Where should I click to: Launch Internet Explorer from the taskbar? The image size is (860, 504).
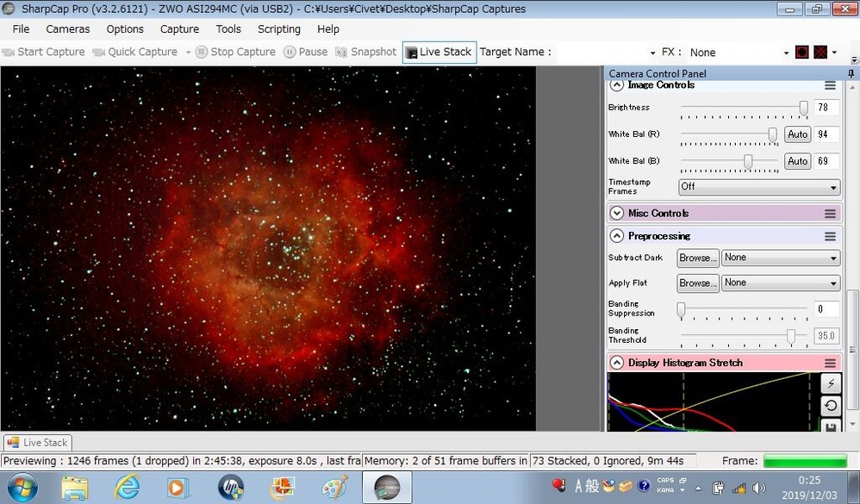126,487
